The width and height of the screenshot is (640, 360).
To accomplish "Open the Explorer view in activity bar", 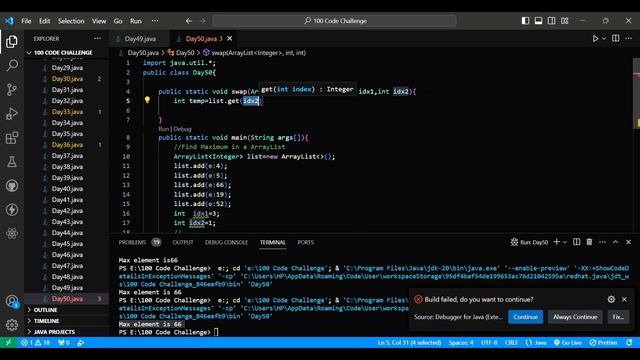I will click(x=12, y=41).
